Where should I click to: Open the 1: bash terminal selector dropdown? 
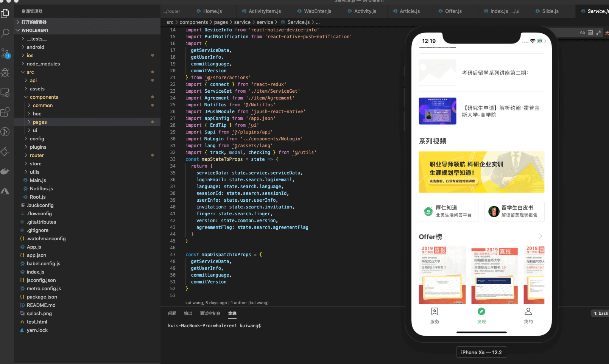pos(601,313)
